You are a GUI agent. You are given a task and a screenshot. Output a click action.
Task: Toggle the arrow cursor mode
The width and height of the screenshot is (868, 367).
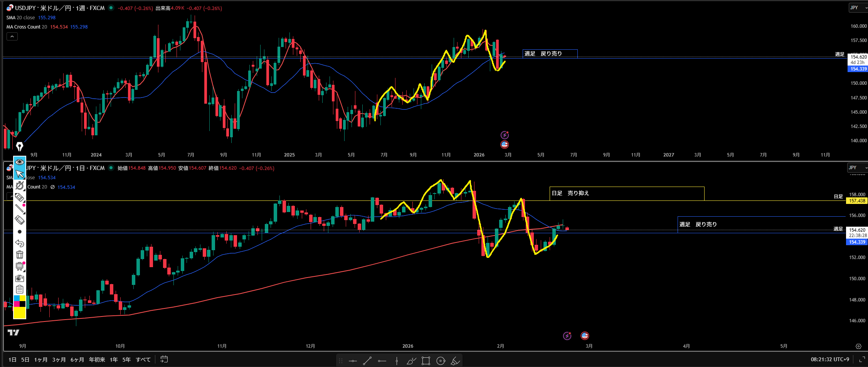click(20, 174)
